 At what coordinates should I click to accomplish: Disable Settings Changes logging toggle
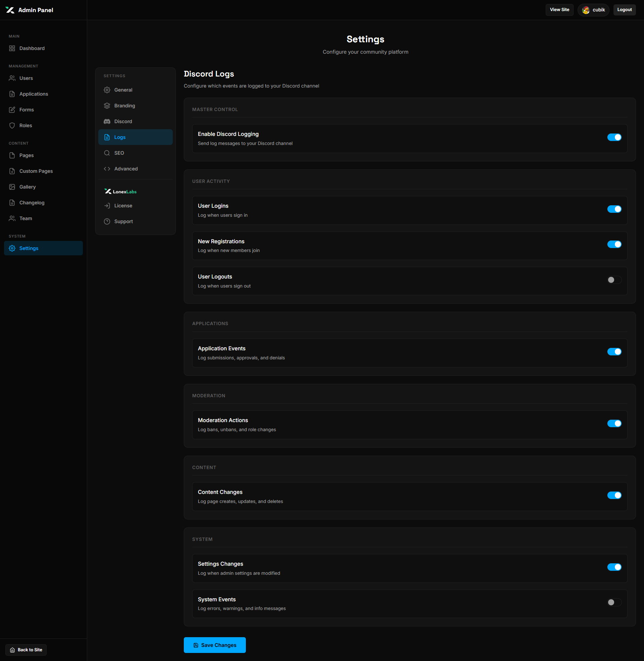614,567
